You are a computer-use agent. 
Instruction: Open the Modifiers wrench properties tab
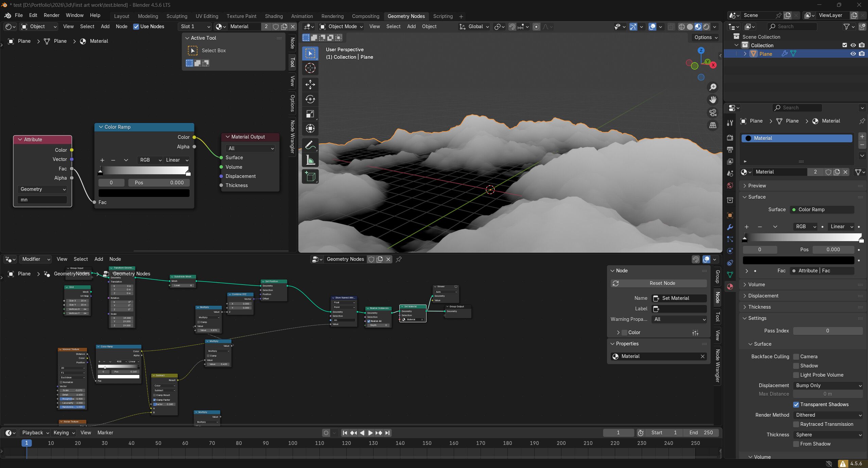pos(730,227)
